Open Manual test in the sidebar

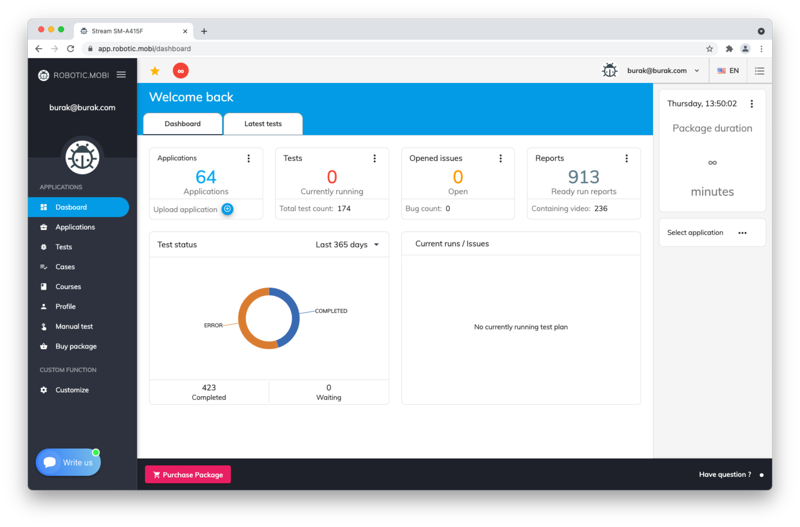[x=74, y=326]
